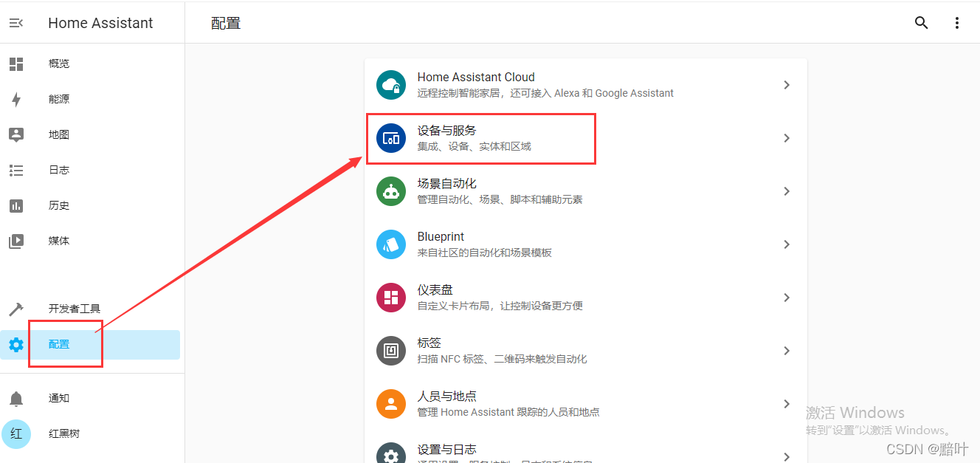Click the 仪表盘 red dashboard icon

click(x=391, y=298)
